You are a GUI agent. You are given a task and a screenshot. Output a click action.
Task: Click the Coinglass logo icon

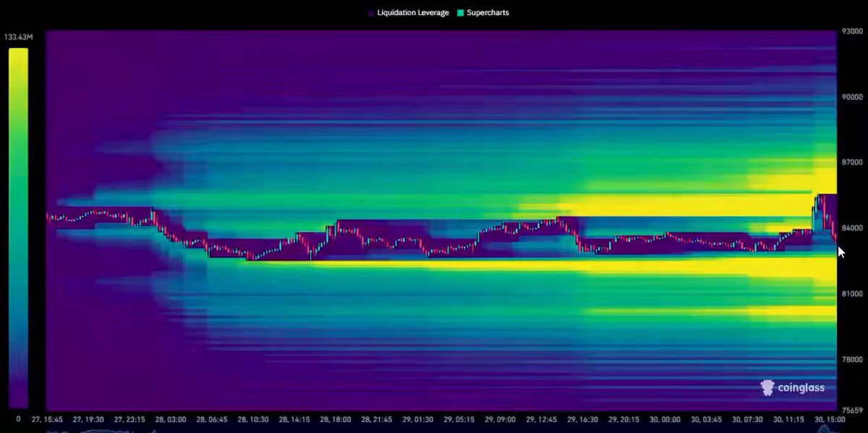click(767, 387)
